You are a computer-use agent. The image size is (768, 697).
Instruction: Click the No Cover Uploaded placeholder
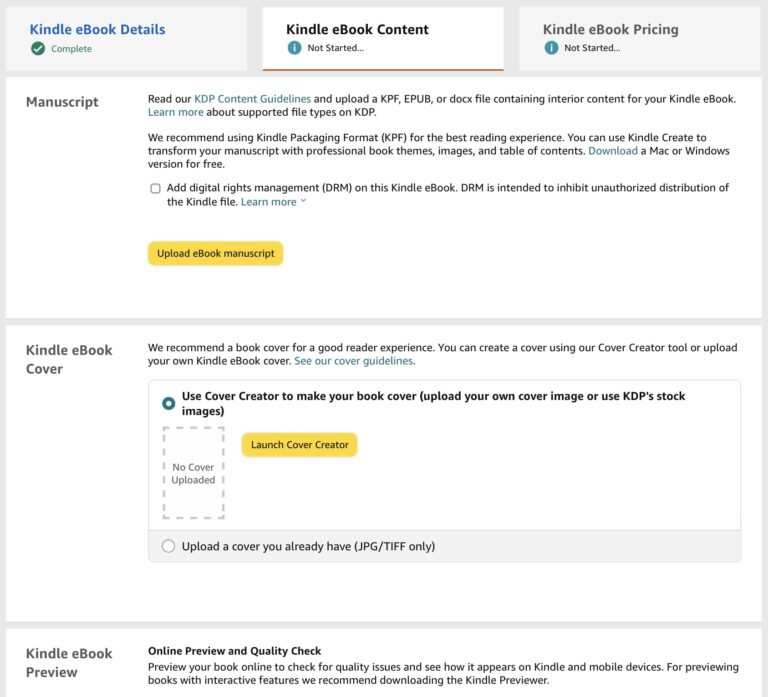[193, 473]
